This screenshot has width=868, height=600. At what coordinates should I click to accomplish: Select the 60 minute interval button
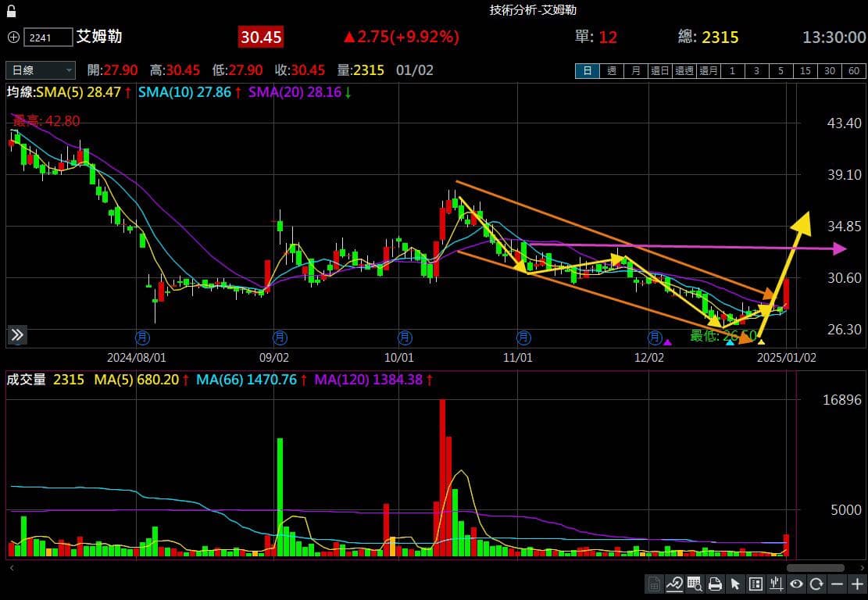coord(853,71)
